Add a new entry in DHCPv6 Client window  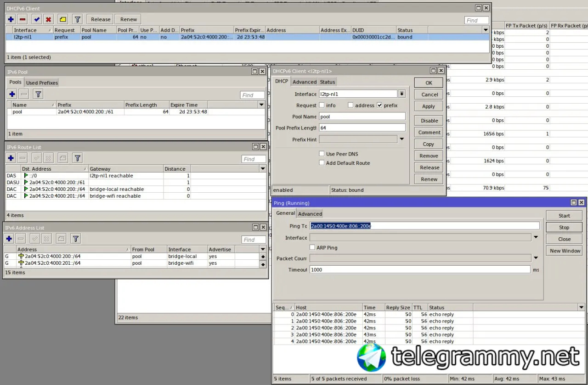point(11,19)
